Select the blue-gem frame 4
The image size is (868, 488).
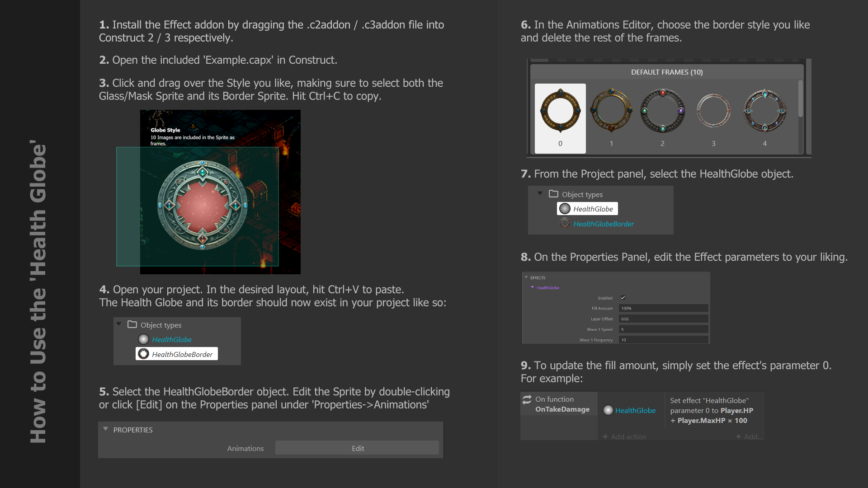pyautogui.click(x=764, y=110)
